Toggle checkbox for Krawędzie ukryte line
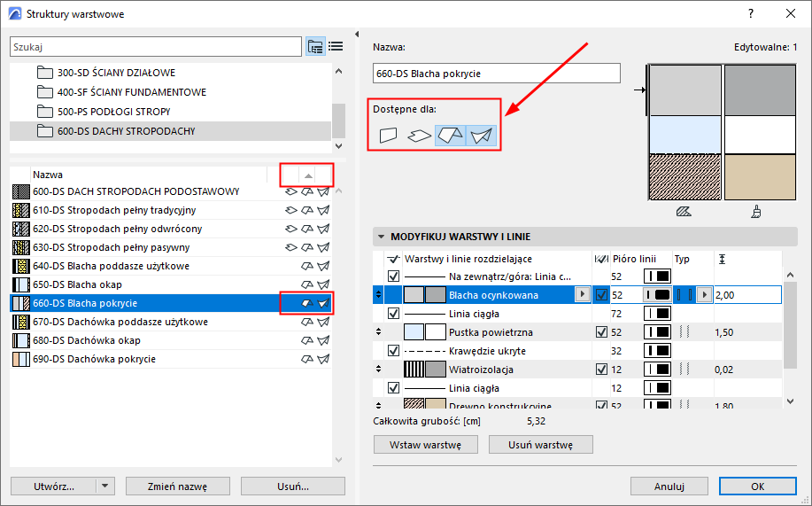 (393, 351)
